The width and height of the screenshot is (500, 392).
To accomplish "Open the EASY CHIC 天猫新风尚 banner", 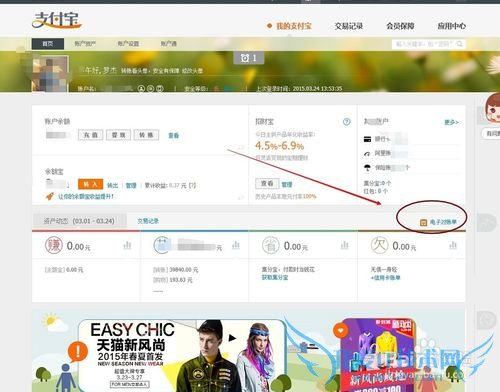I will (182, 355).
